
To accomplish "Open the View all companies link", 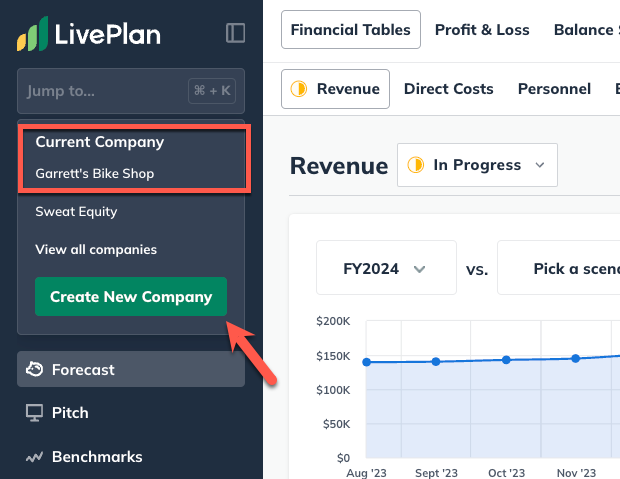I will click(x=96, y=249).
